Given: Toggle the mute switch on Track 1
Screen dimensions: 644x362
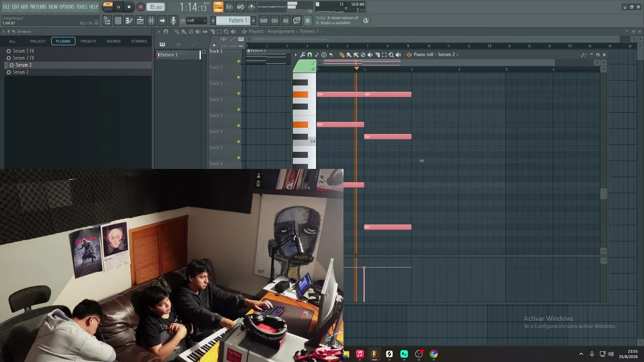Looking at the screenshot, I should [238, 61].
